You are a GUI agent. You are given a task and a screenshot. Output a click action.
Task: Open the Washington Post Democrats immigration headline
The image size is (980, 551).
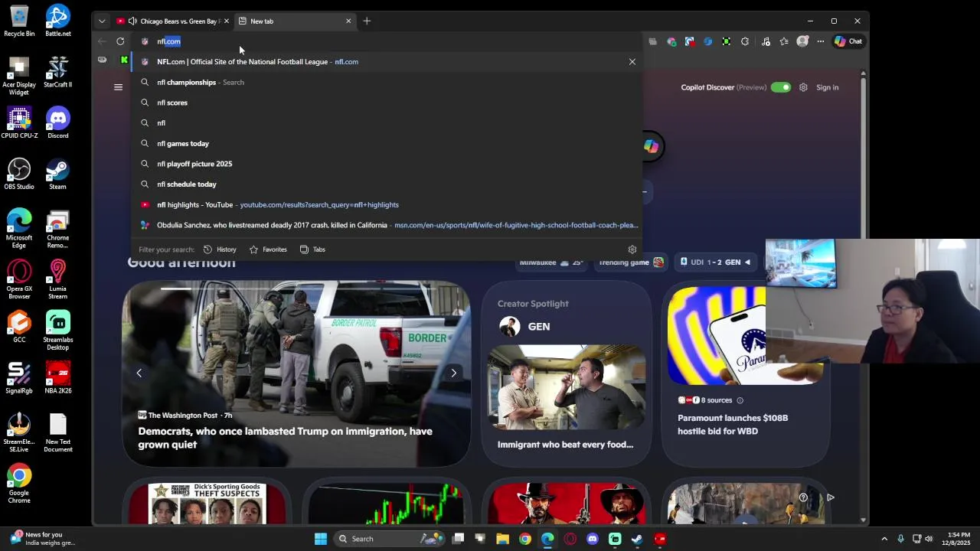285,438
